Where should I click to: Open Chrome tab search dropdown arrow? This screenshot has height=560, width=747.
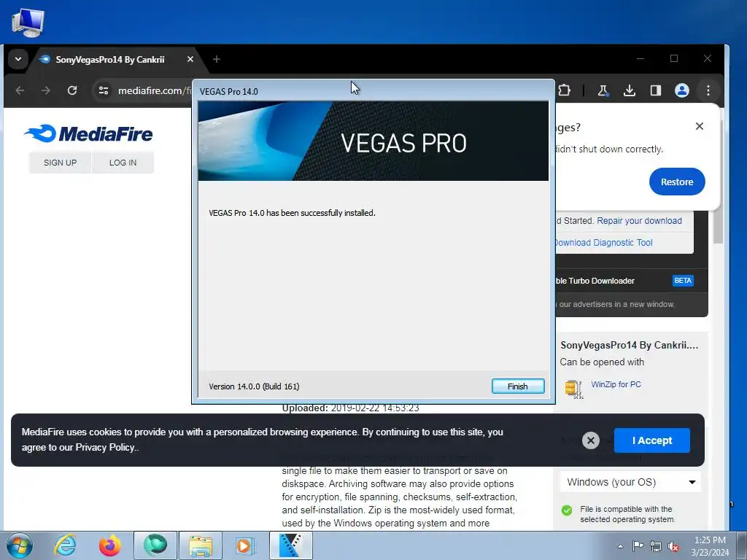coord(18,60)
